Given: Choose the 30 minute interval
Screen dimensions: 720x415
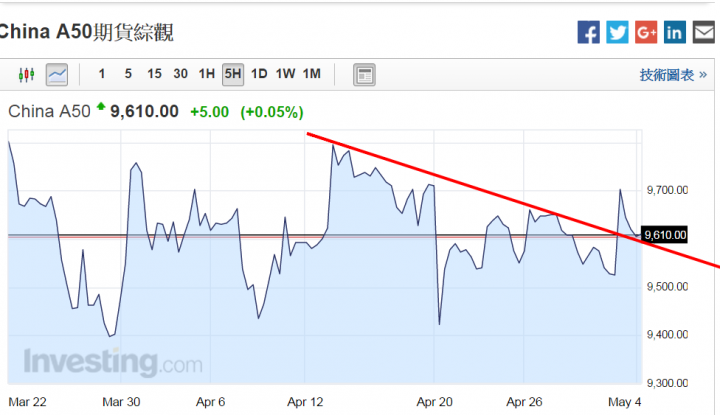Looking at the screenshot, I should click(180, 74).
